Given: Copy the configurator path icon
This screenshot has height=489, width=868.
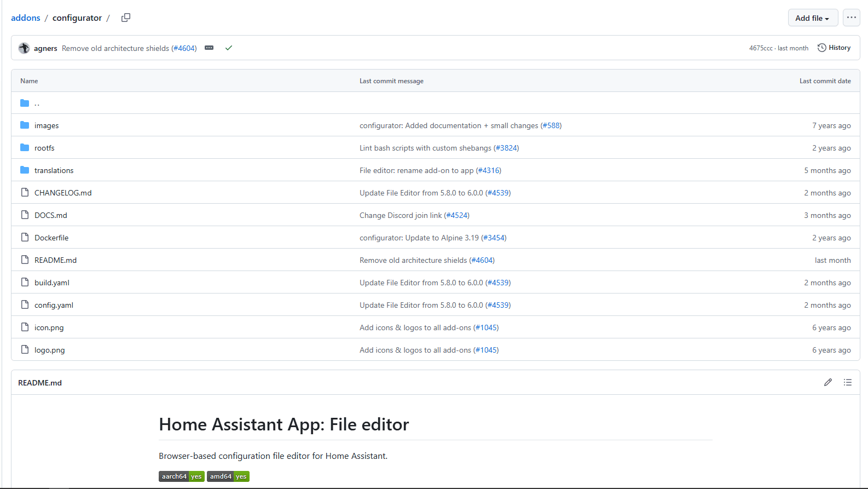Looking at the screenshot, I should 126,18.
